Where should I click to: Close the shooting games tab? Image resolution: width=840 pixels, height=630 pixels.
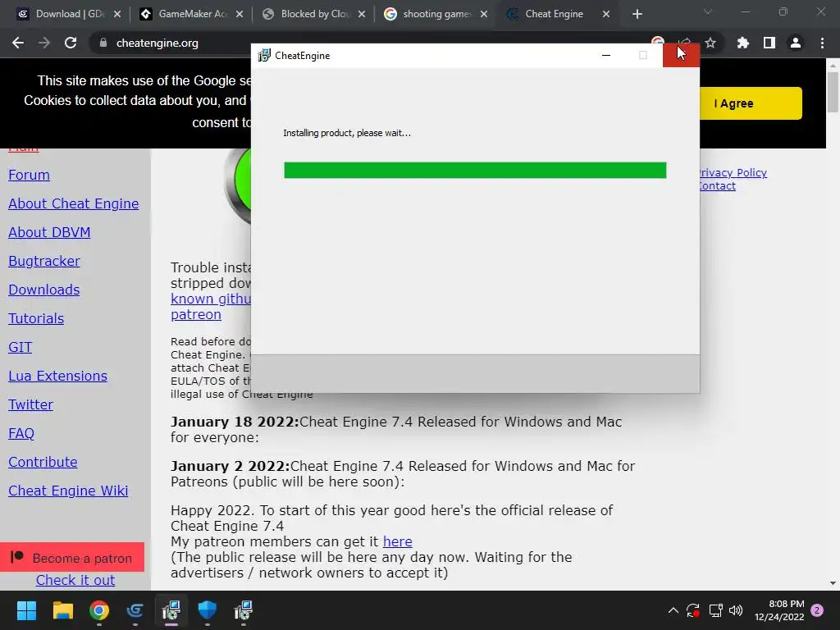[x=484, y=14]
